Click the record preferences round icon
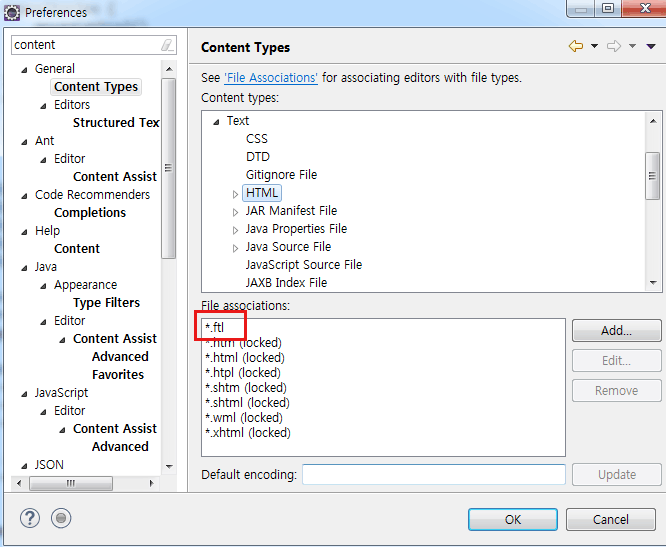This screenshot has height=547, width=666. point(61,518)
